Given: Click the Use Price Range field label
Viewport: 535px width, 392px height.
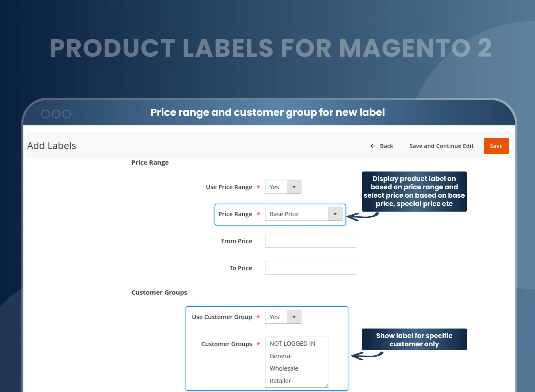Looking at the screenshot, I should pyautogui.click(x=229, y=187).
